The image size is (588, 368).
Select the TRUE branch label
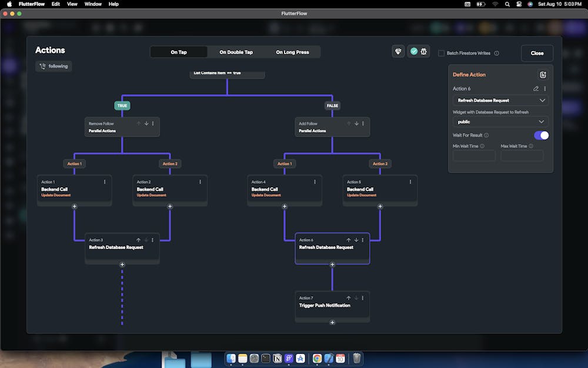[x=122, y=105]
